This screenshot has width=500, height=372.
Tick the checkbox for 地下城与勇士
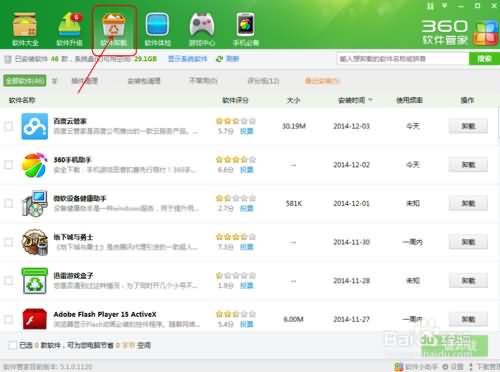click(9, 242)
